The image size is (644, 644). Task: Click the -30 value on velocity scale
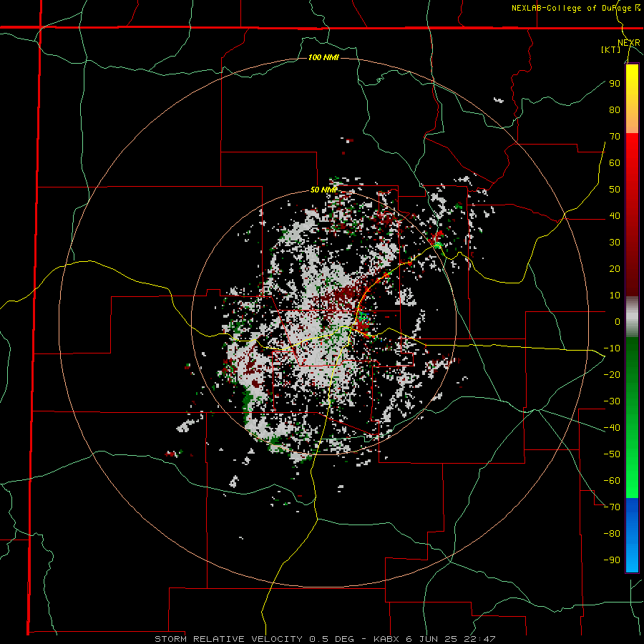click(612, 401)
